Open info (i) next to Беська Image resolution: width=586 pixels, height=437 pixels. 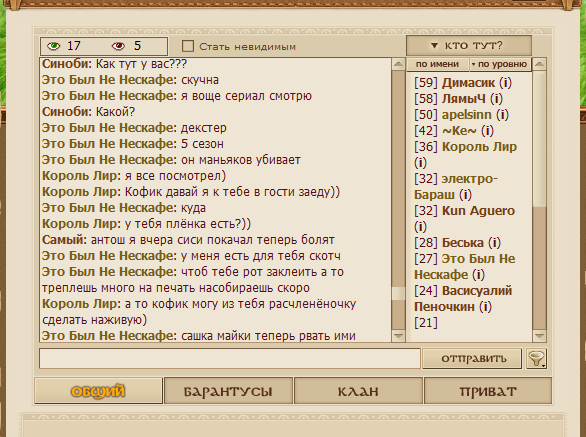coord(494,243)
